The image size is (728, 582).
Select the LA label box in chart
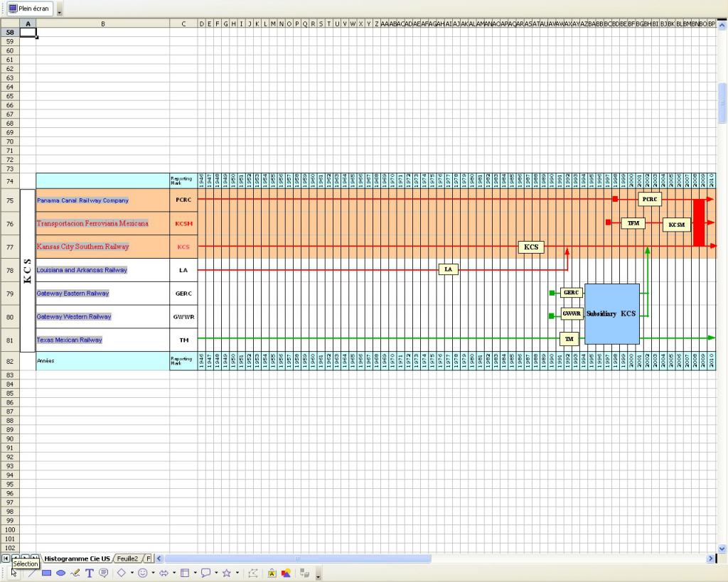pyautogui.click(x=448, y=269)
